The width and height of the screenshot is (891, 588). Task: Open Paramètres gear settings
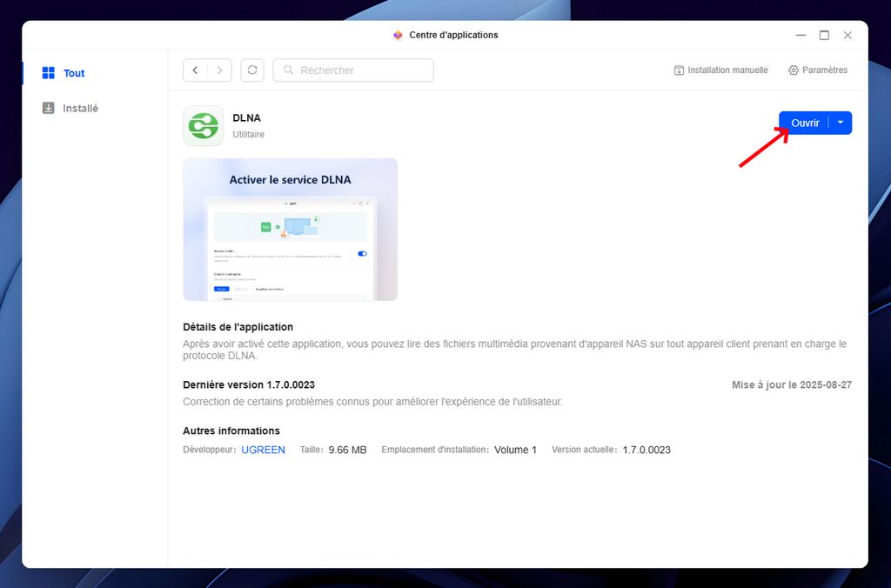pos(817,70)
